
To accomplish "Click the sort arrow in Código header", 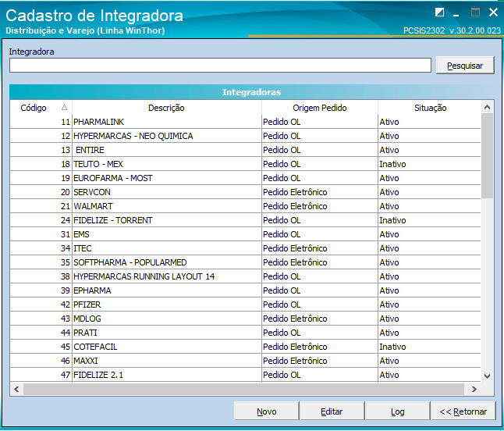I will (64, 108).
